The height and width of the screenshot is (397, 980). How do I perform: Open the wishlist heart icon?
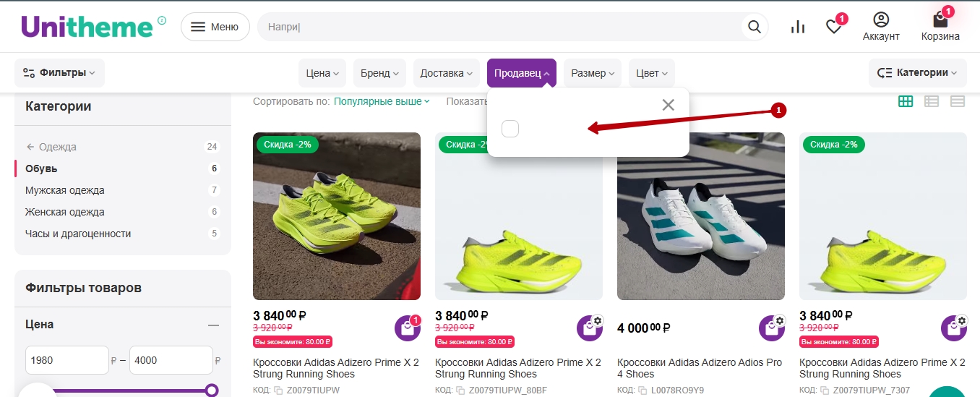point(835,27)
